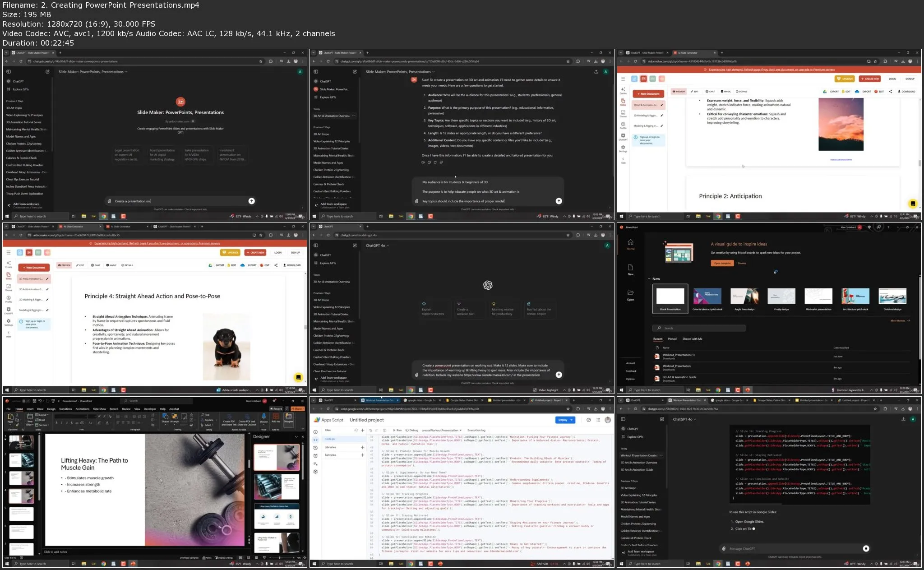Switch to Shared with Me tab

coord(692,339)
